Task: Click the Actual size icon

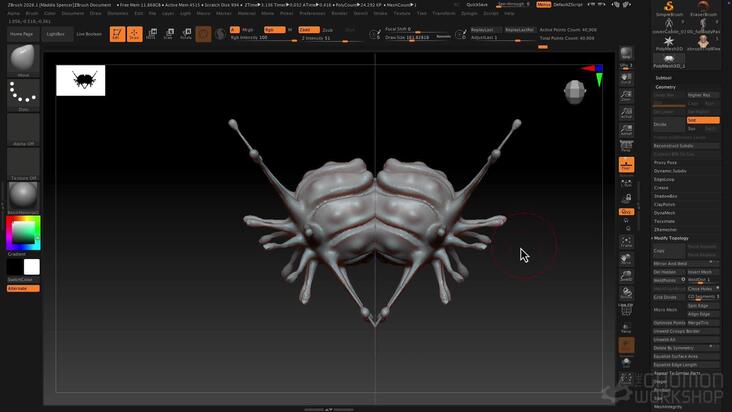Action: [x=626, y=113]
